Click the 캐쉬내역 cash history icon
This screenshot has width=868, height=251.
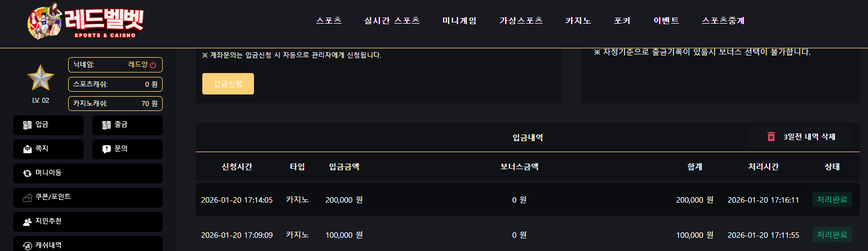[x=27, y=246]
